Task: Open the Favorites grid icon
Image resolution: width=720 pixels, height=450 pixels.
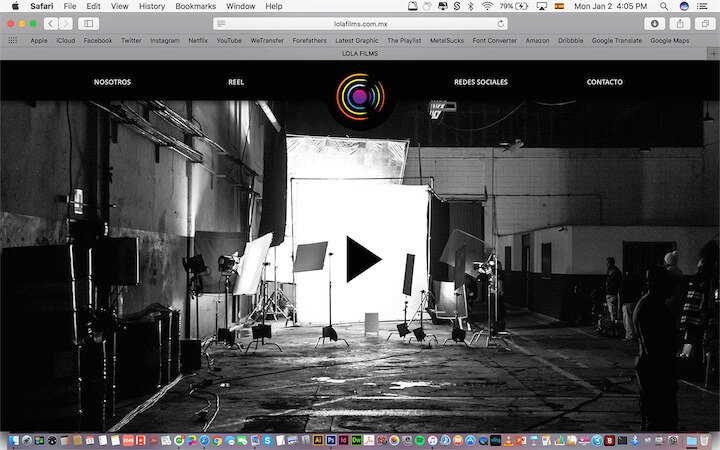Action: coord(12,41)
